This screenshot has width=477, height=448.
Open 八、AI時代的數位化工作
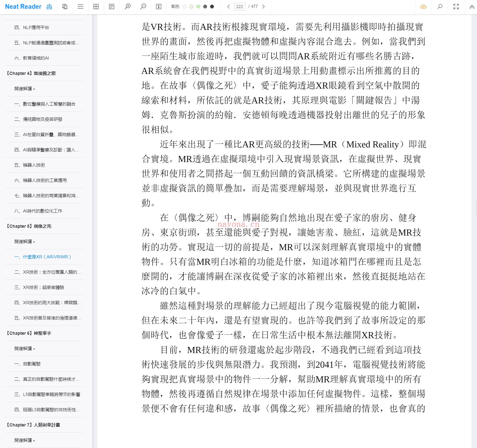[x=38, y=211]
